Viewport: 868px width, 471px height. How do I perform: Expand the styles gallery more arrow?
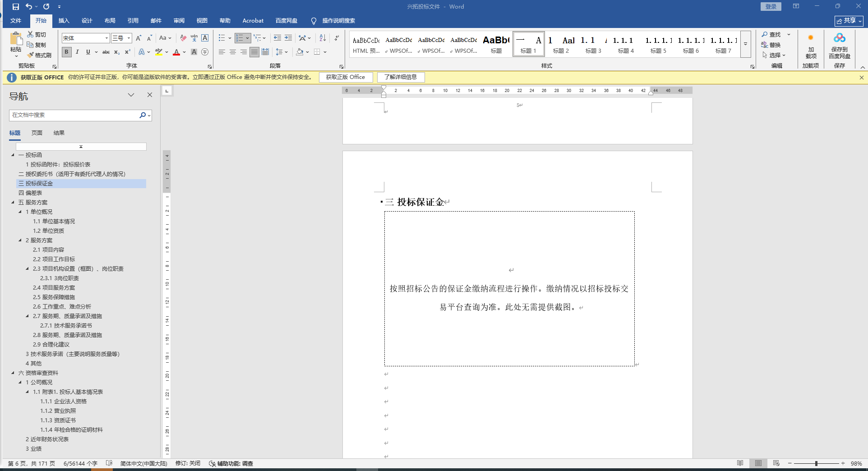coord(745,44)
